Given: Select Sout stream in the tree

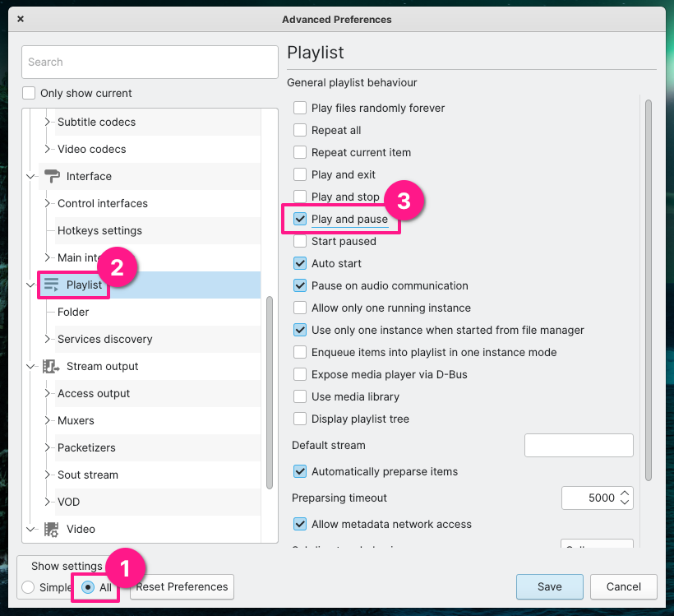Looking at the screenshot, I should (x=88, y=475).
